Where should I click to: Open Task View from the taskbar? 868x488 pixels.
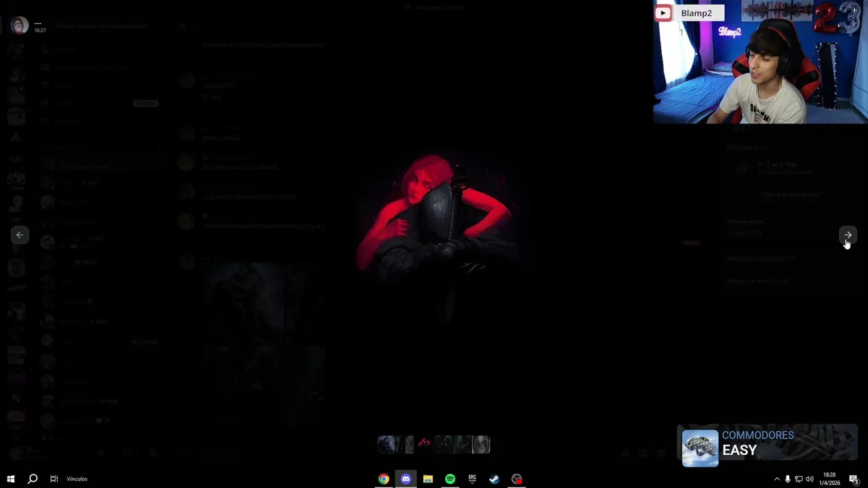point(54,479)
